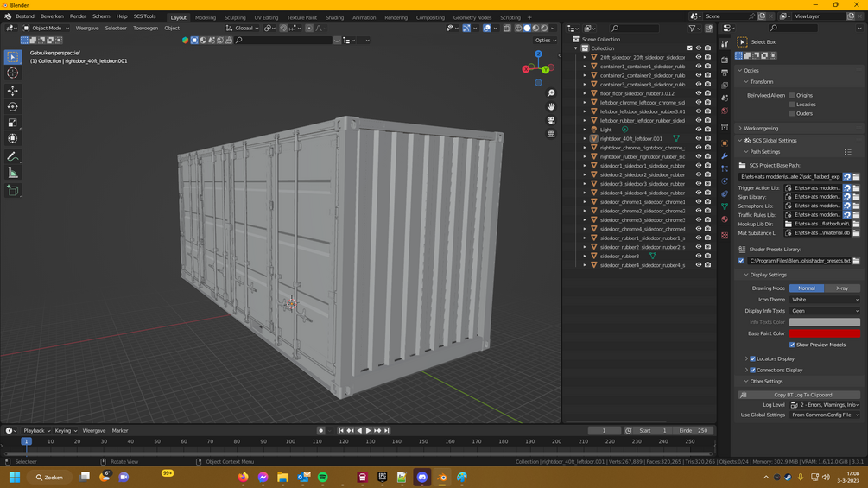This screenshot has width=868, height=488.
Task: Set Drawing Mode to X-ray
Action: pyautogui.click(x=842, y=288)
